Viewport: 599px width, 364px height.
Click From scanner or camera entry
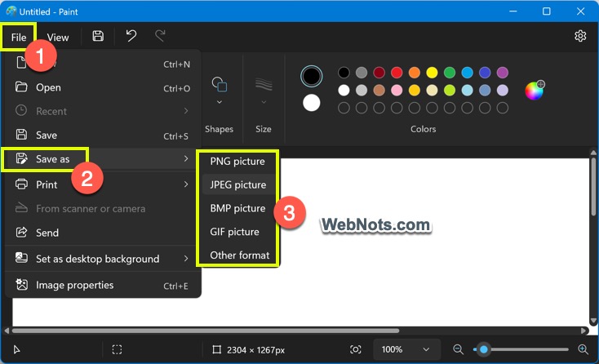tap(103, 209)
